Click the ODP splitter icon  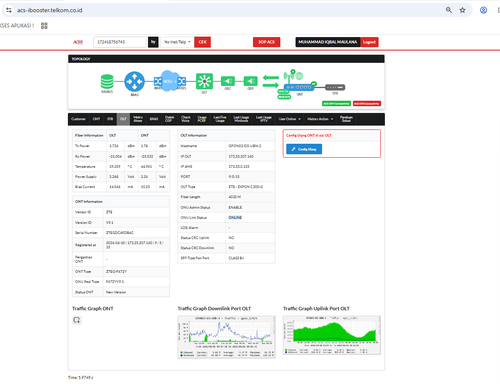(250, 81)
